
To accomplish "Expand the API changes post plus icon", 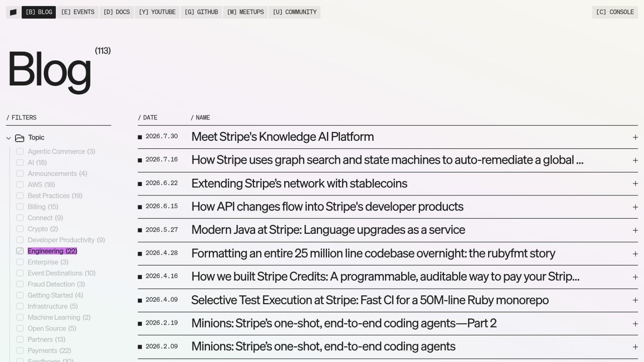I will point(635,207).
